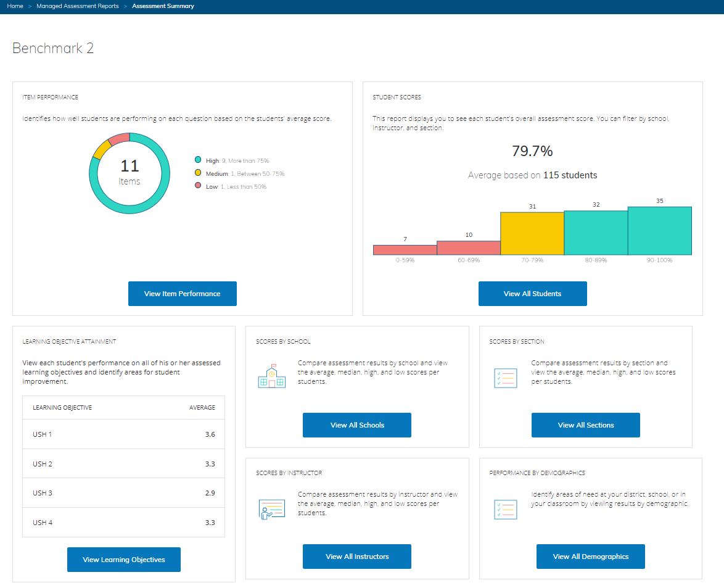Click the teal High legend dot
The image size is (724, 588).
(x=198, y=160)
